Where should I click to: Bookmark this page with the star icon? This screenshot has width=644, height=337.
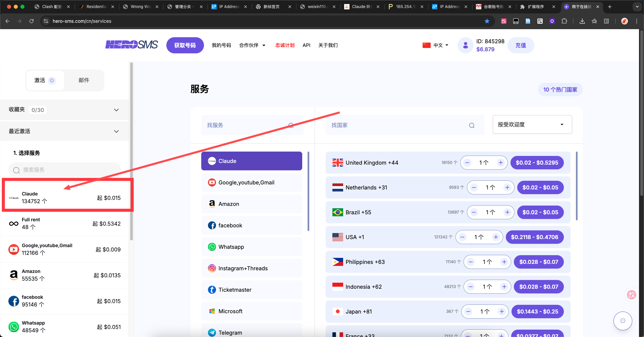[x=487, y=21]
